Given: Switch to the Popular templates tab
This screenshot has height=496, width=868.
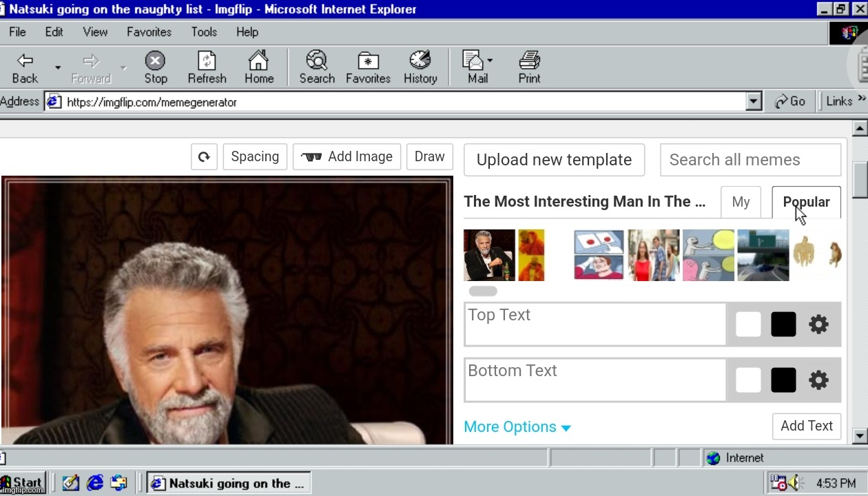Looking at the screenshot, I should click(x=806, y=202).
